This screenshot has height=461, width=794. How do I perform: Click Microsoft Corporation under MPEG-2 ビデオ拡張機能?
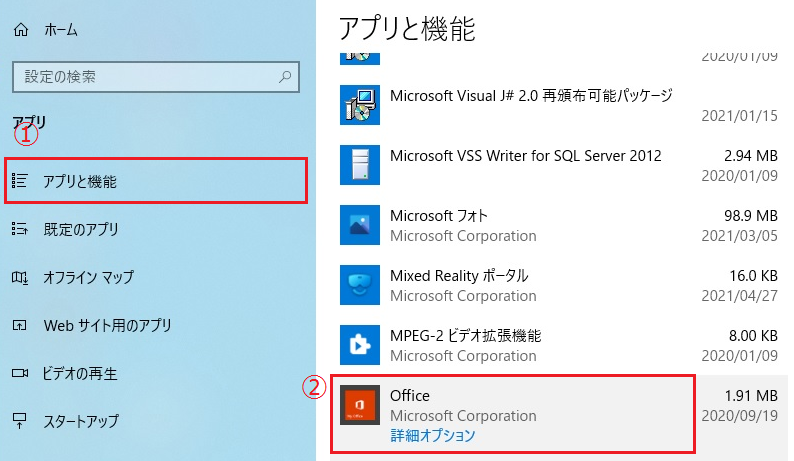[463, 356]
